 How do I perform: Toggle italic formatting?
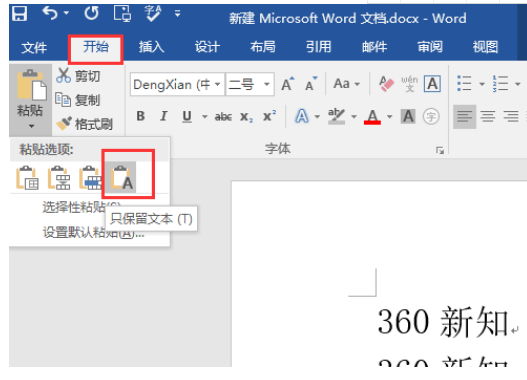(x=164, y=116)
